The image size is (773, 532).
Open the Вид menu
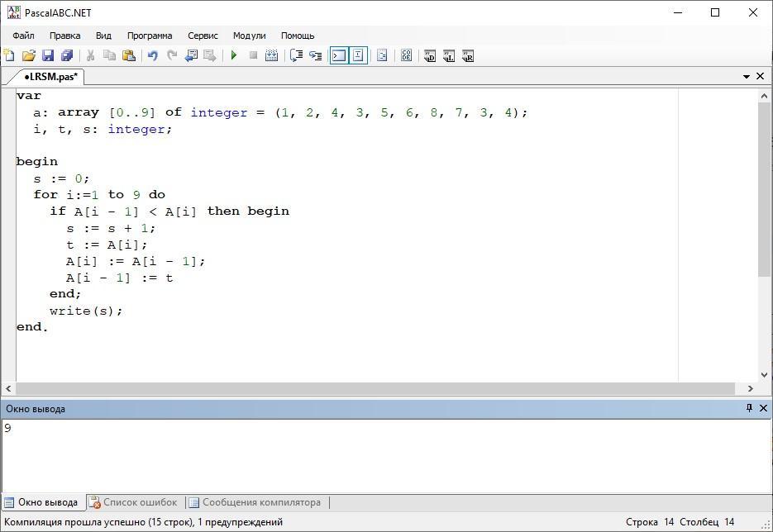[103, 36]
